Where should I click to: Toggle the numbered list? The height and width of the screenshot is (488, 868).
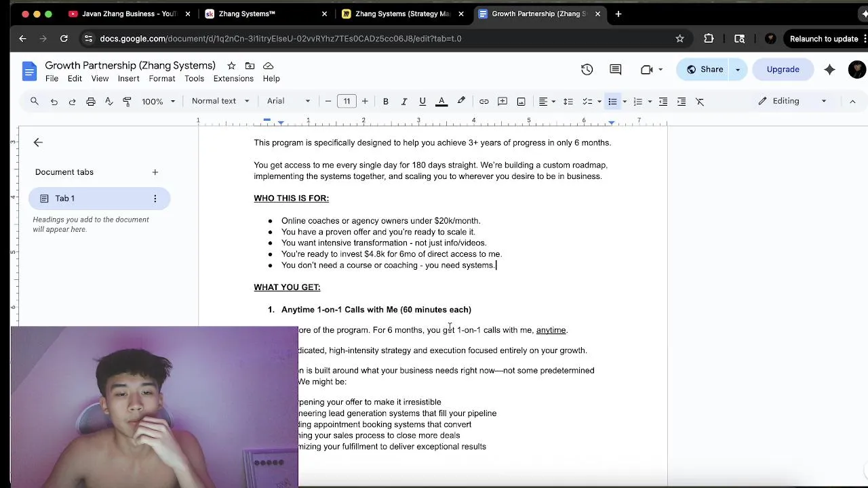click(637, 101)
